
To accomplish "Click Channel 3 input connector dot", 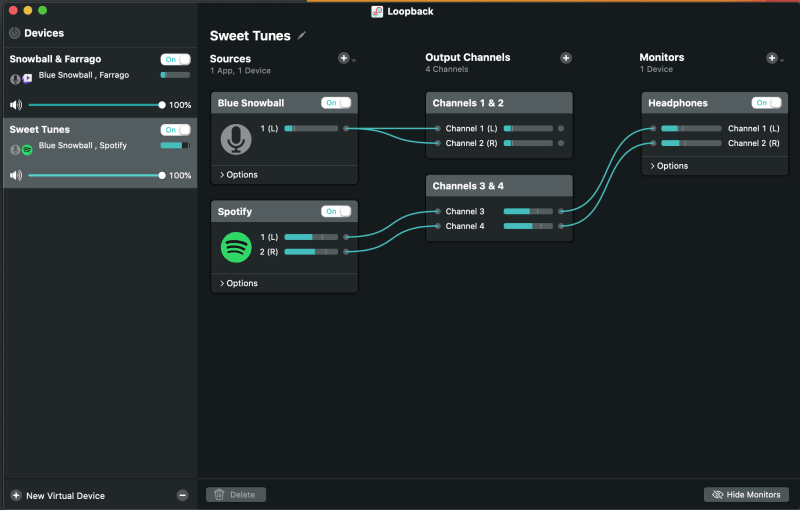I will coord(437,211).
